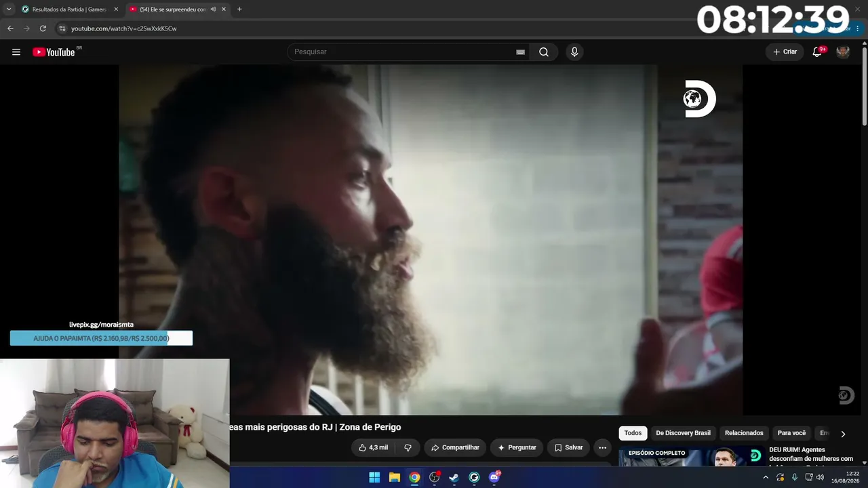
Task: Click the Criar button
Action: pyautogui.click(x=785, y=52)
